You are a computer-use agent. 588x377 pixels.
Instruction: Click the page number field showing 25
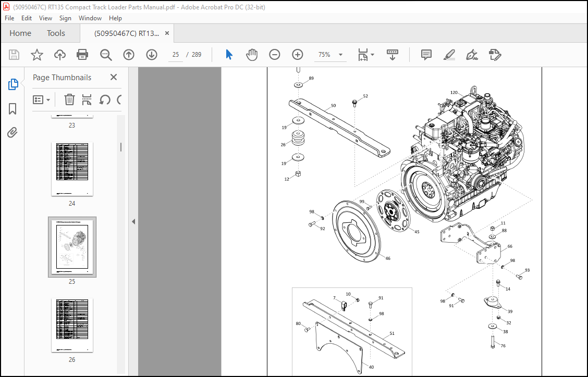pos(176,55)
